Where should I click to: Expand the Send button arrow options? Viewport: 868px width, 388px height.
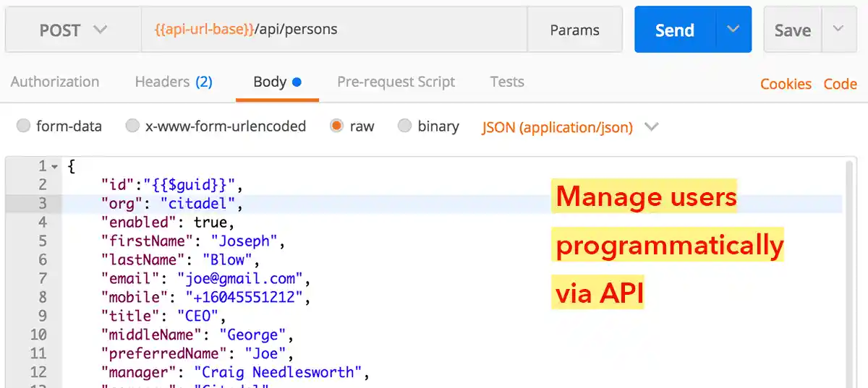tap(733, 30)
